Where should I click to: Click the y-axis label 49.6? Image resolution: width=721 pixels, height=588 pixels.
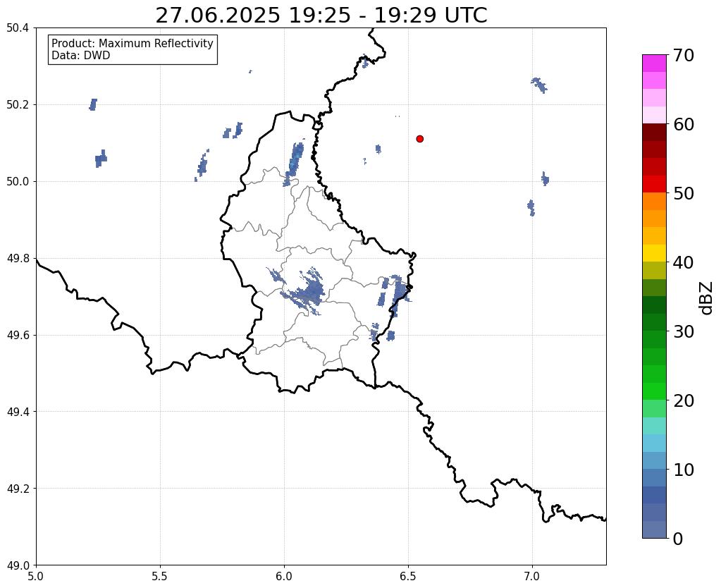18,336
